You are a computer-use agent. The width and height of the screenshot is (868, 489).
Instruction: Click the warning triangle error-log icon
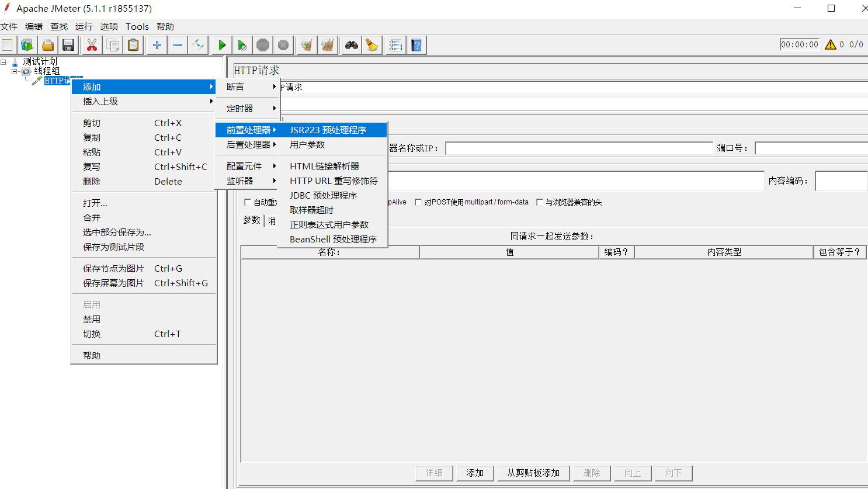point(830,44)
